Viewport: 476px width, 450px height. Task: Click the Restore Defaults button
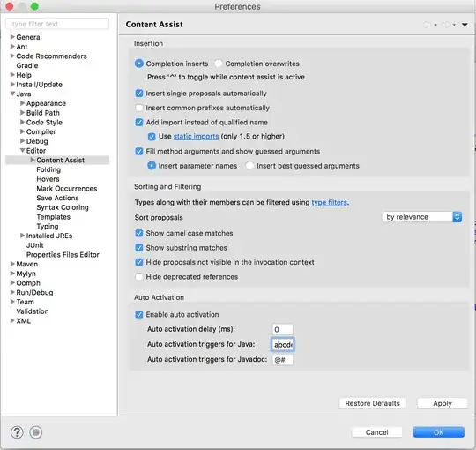pos(373,403)
